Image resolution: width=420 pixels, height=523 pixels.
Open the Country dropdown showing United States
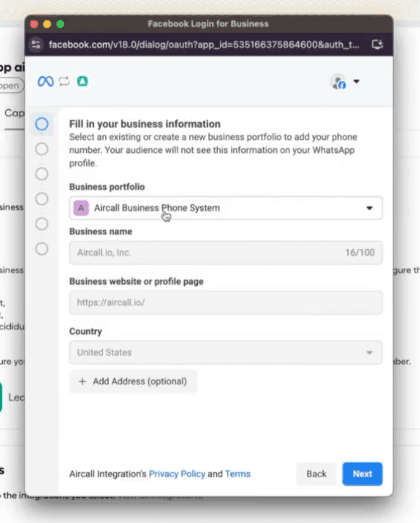[x=370, y=353]
